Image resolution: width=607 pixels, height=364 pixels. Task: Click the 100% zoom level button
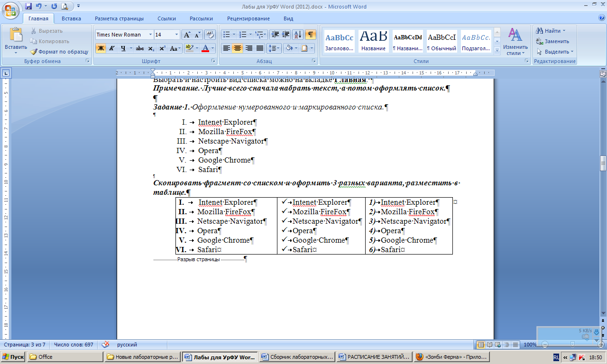coord(530,345)
